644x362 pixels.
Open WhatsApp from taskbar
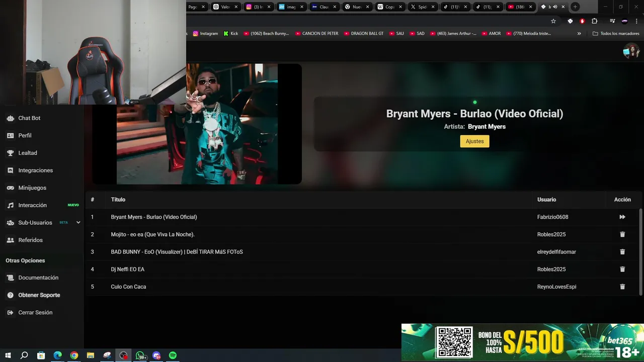click(x=141, y=355)
